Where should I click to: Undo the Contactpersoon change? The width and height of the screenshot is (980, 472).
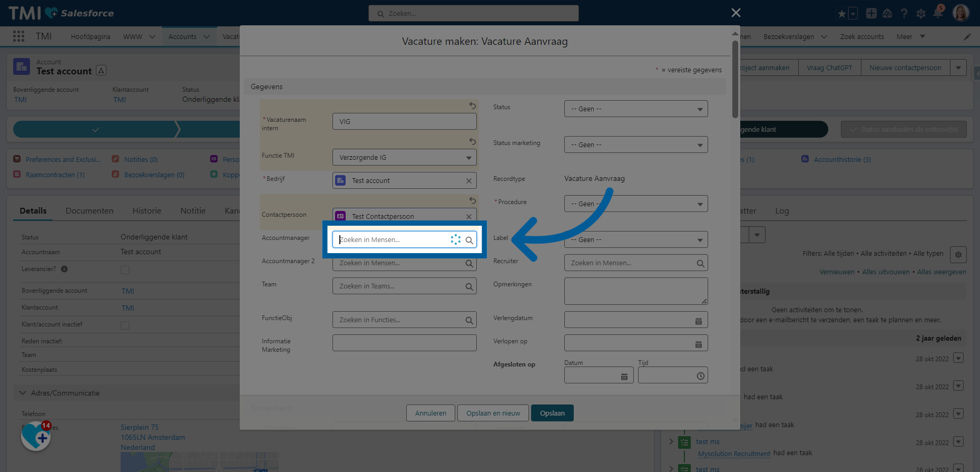tap(473, 200)
